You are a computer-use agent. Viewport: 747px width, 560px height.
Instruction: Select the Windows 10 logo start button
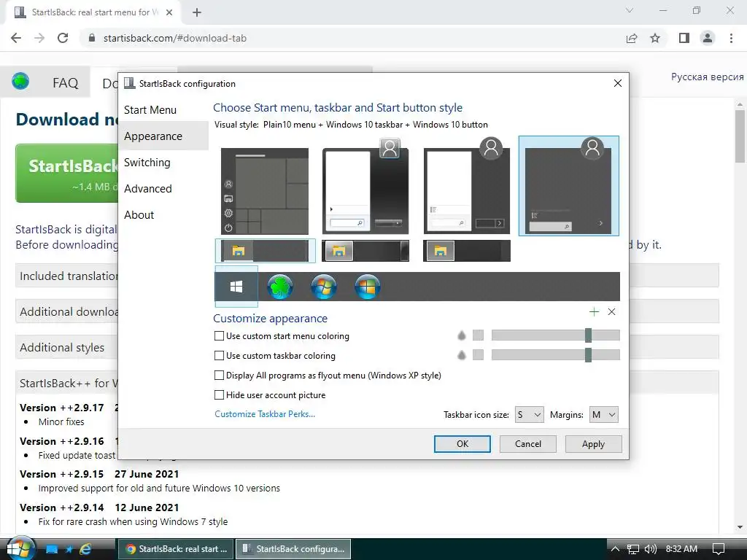pyautogui.click(x=236, y=287)
